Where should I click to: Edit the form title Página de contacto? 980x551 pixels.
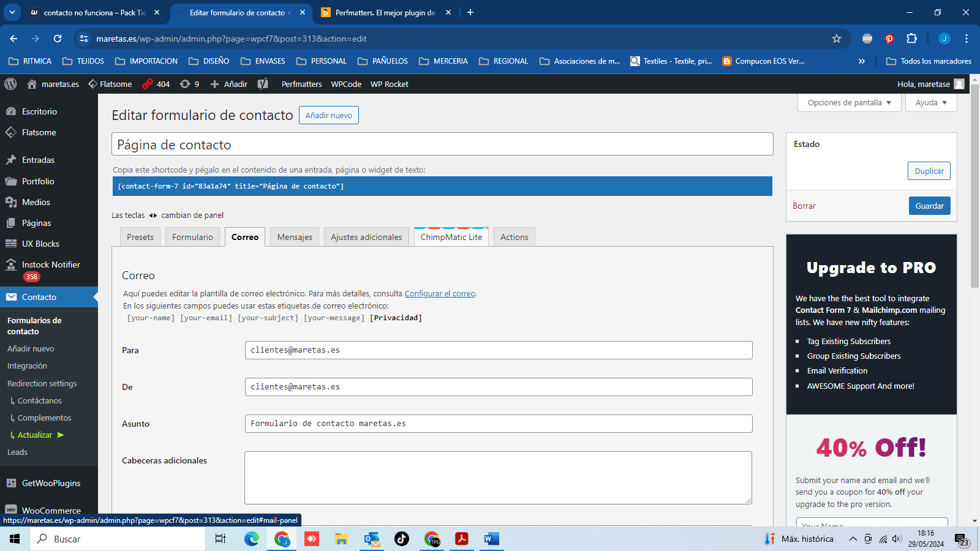click(x=442, y=144)
